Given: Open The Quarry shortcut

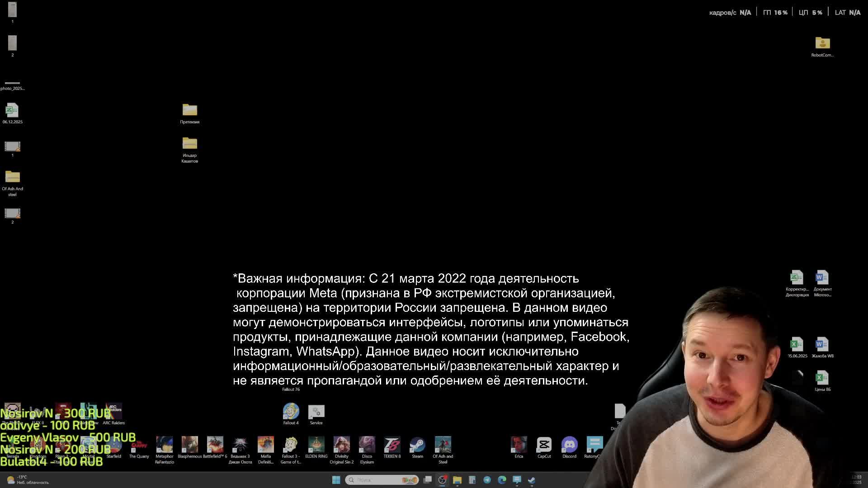Looking at the screenshot, I should coord(139,445).
